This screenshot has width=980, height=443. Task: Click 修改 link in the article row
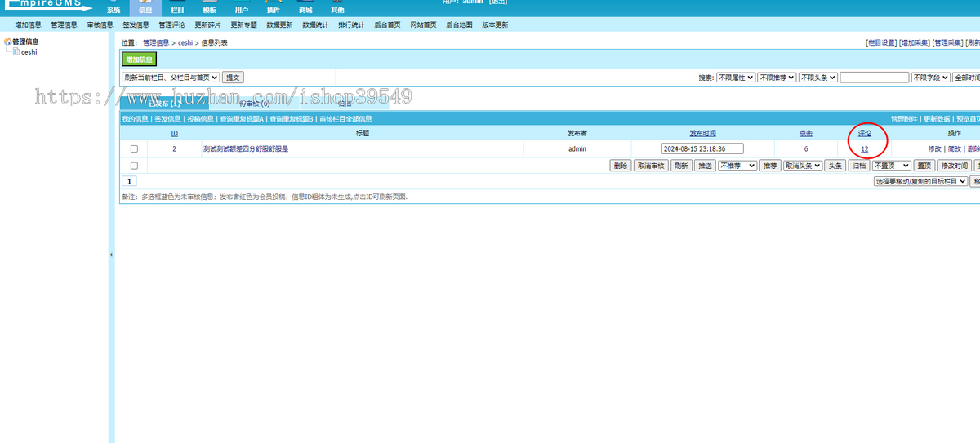(x=934, y=149)
